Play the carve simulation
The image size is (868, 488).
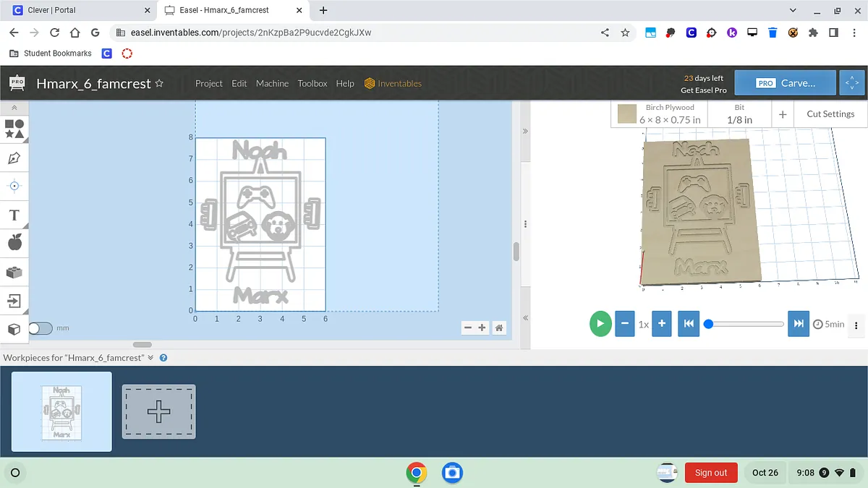(600, 324)
